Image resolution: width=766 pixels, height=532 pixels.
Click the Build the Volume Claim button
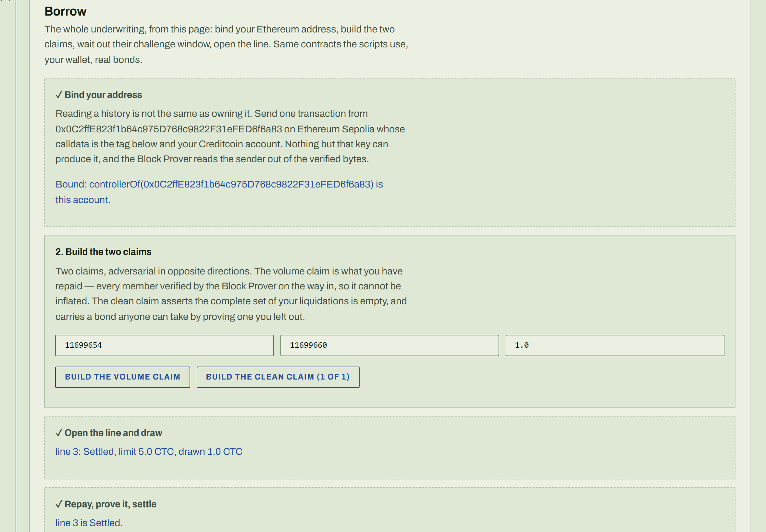pyautogui.click(x=122, y=377)
